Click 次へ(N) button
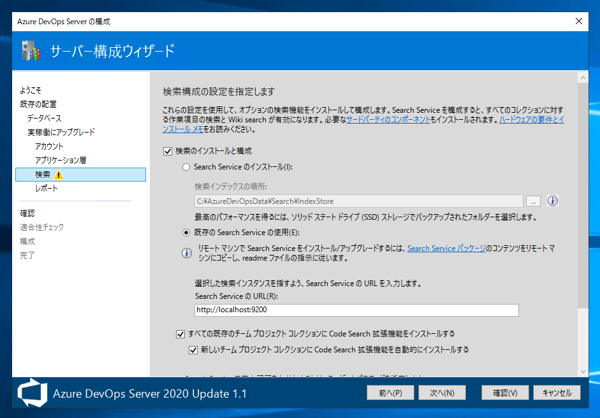Viewport: 600px width, 418px height. [x=442, y=393]
